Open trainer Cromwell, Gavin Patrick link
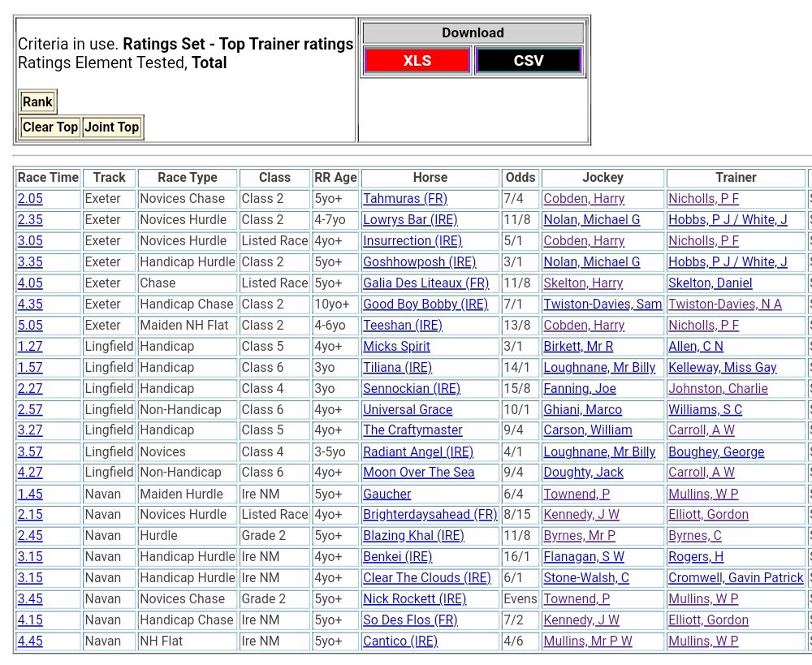This screenshot has height=665, width=812. click(x=735, y=578)
